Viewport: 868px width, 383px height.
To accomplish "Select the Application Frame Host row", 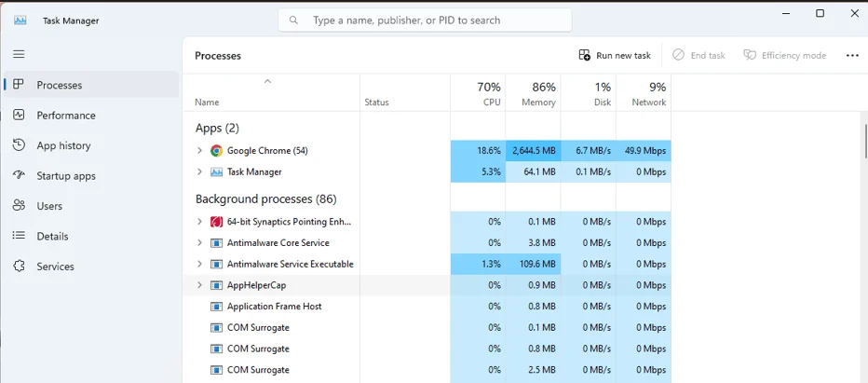I will click(427, 307).
